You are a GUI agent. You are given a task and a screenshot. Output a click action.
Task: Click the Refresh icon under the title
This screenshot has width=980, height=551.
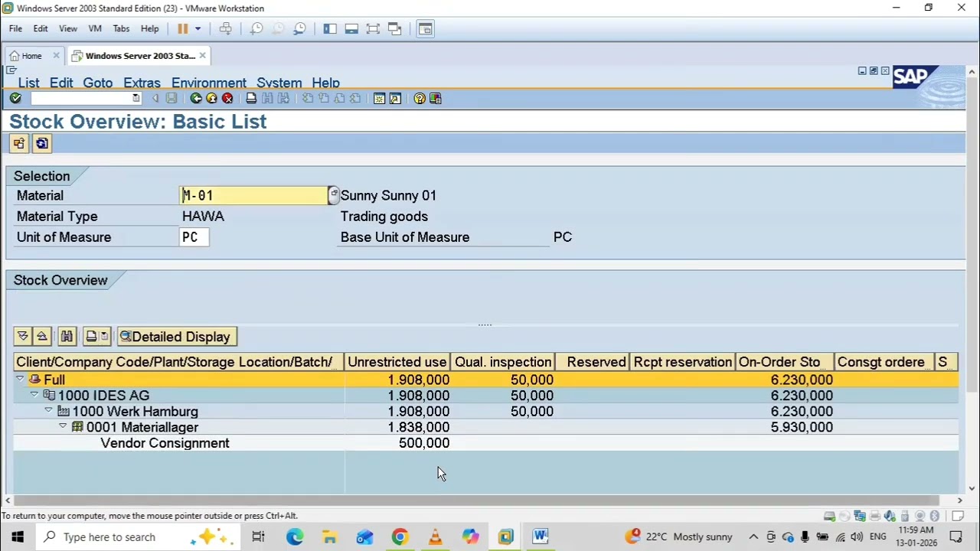tap(42, 143)
